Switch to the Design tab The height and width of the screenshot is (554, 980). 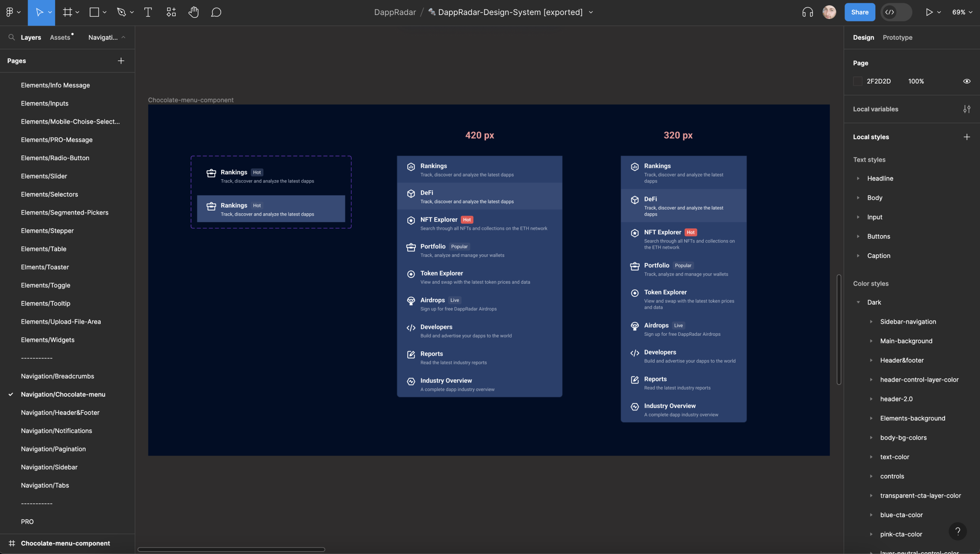(864, 37)
